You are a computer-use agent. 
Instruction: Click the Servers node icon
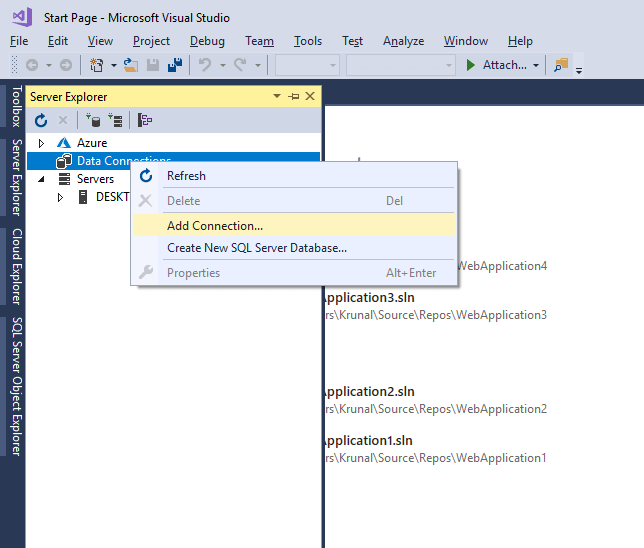point(64,179)
